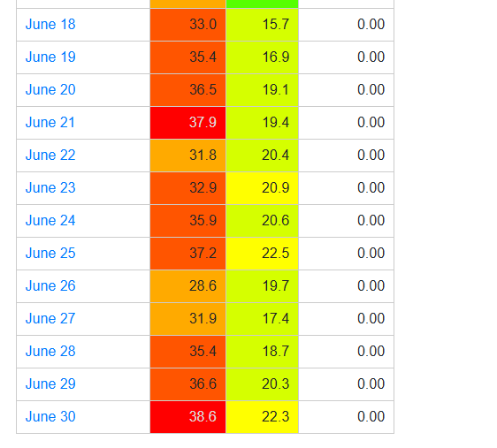Click the yellow 22.5 low temperature cell
This screenshot has height=448, width=497.
click(262, 254)
